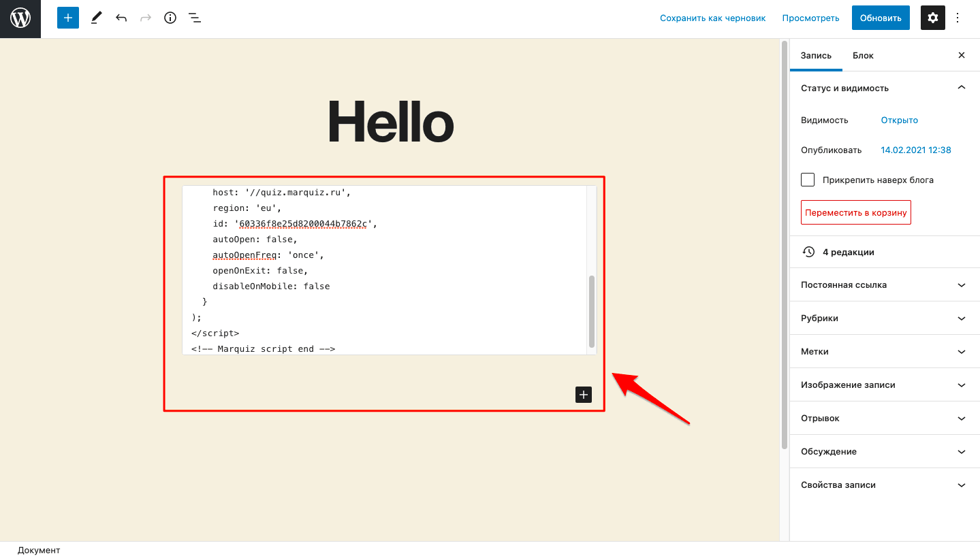Click the 'host: //quiz.marquiz.ru' code line

(x=281, y=193)
